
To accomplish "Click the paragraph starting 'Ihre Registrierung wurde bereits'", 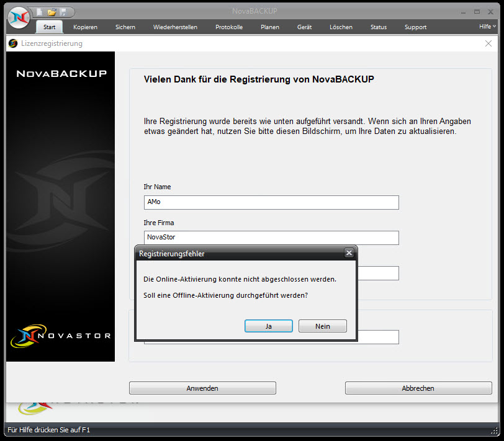I will tap(307, 127).
